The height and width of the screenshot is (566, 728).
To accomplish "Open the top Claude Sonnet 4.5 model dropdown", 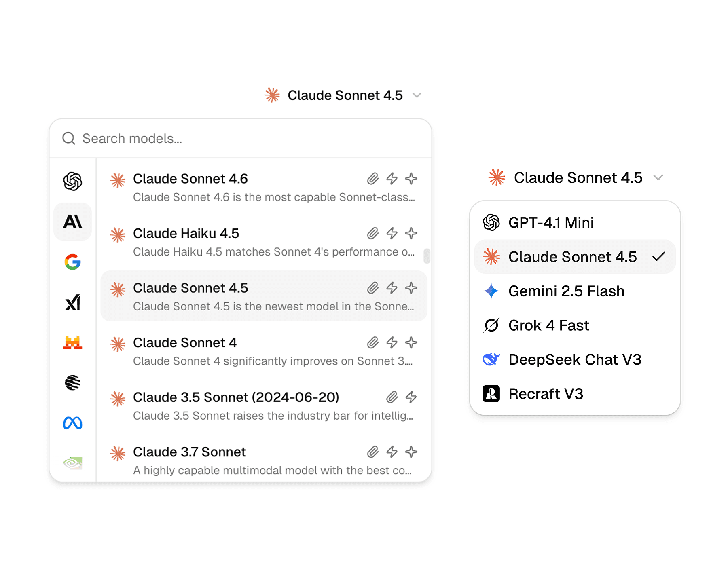I will click(343, 95).
